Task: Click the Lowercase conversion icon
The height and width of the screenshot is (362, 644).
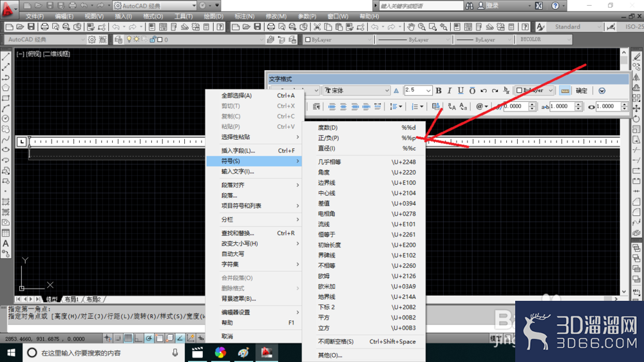Action: [463, 106]
